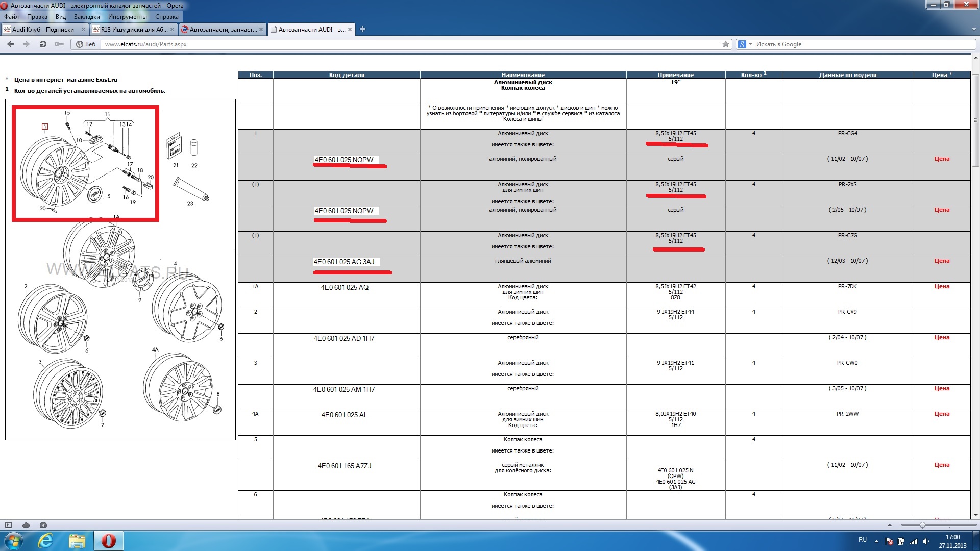Select part code 4E0 601 025 AQ

(x=345, y=287)
